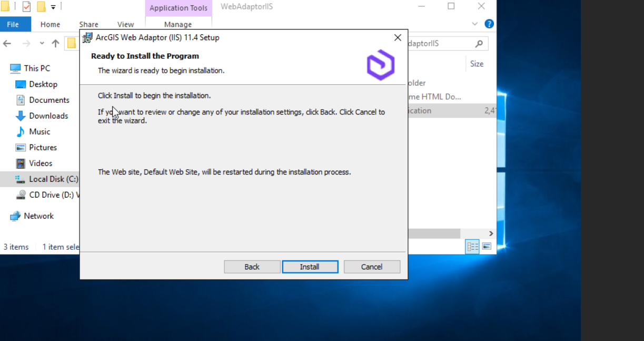Expand the Network node

(x=38, y=216)
